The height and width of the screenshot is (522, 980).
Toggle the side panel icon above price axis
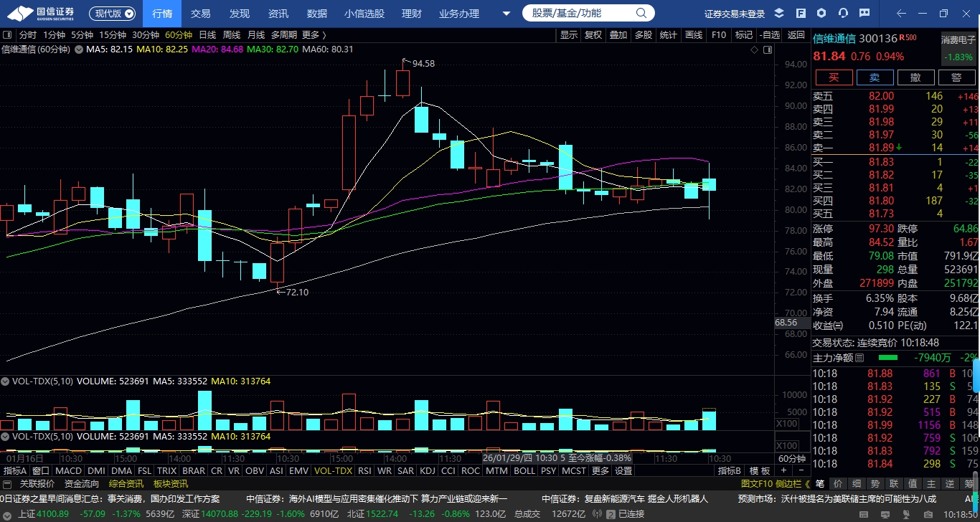tap(768, 49)
